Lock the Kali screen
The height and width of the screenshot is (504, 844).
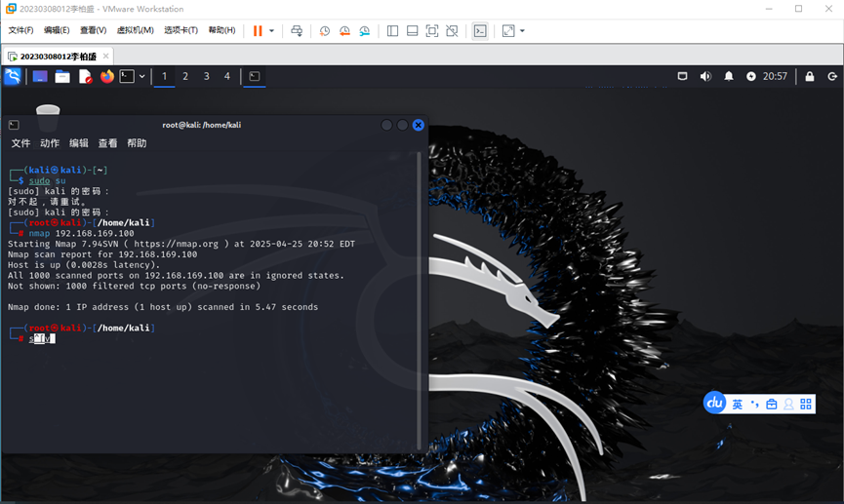tap(810, 76)
